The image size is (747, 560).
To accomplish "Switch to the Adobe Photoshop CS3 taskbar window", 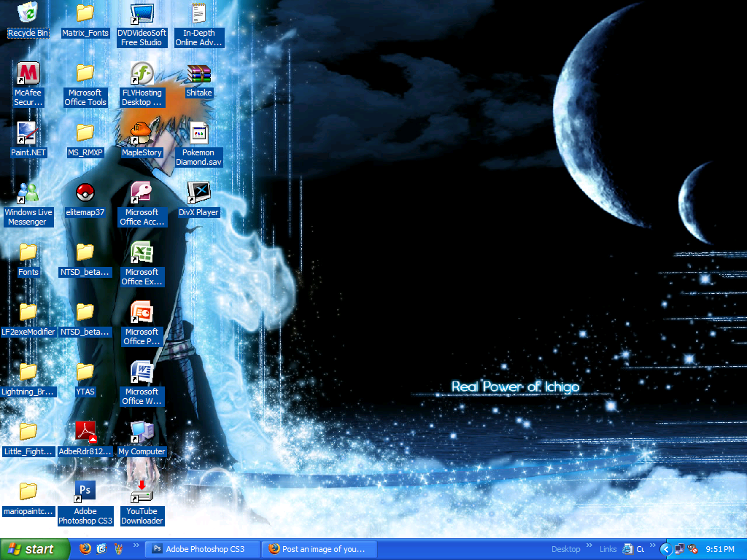I will (202, 548).
